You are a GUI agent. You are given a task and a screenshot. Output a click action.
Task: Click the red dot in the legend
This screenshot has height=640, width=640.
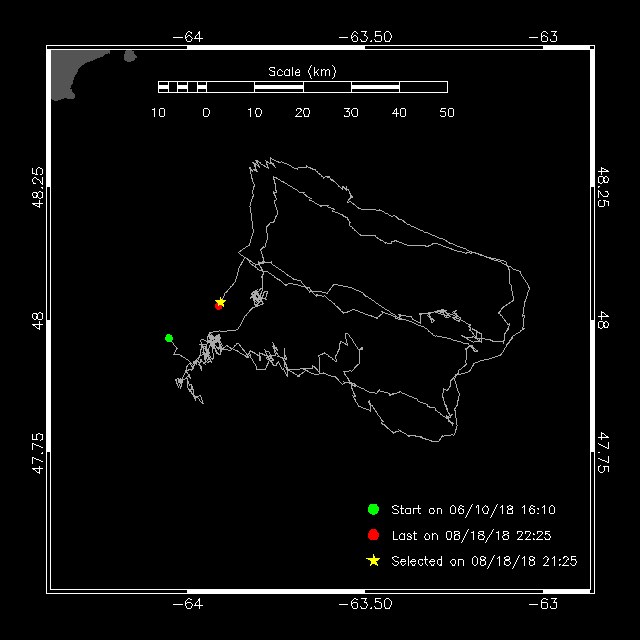(x=373, y=535)
